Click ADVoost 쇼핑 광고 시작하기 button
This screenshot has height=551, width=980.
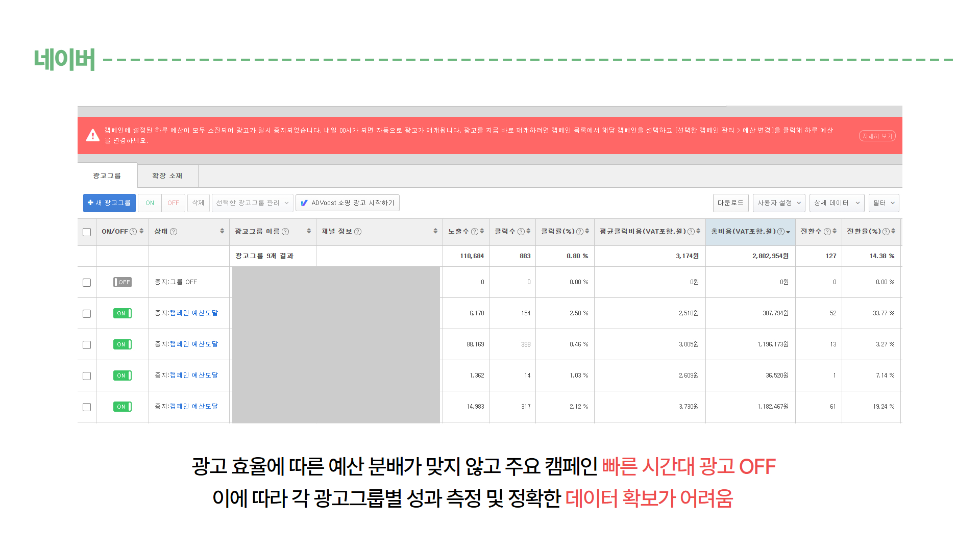pos(348,203)
